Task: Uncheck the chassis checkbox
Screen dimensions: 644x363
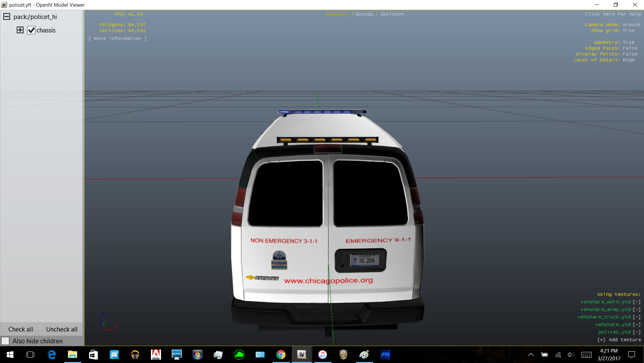Action: point(31,30)
